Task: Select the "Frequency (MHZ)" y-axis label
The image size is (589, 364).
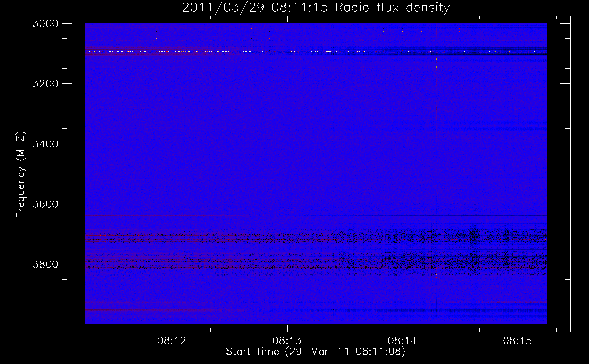Action: pos(21,174)
